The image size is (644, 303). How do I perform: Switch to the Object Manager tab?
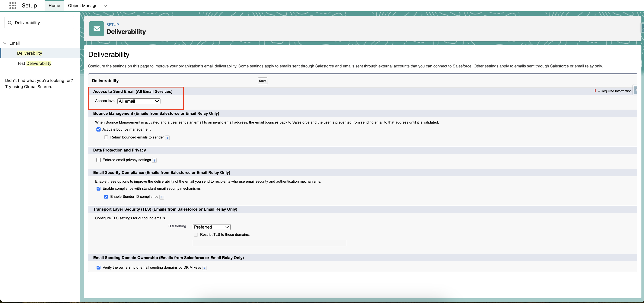point(83,6)
